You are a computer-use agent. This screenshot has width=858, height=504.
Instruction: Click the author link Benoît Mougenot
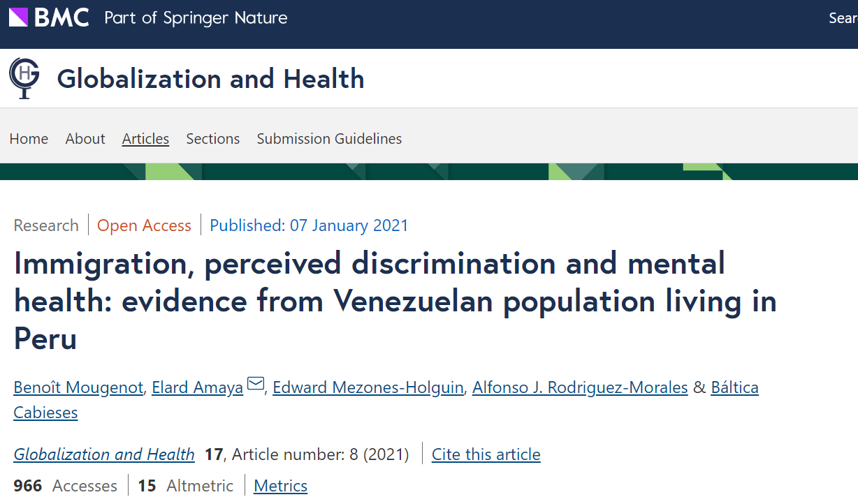78,387
